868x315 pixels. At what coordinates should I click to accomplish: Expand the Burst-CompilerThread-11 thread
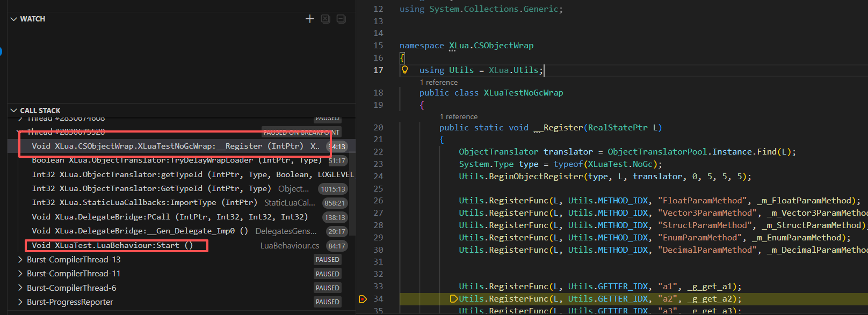(20, 274)
